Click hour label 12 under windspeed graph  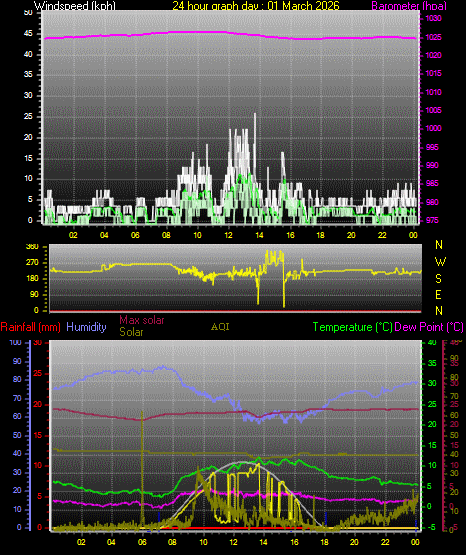(x=228, y=235)
